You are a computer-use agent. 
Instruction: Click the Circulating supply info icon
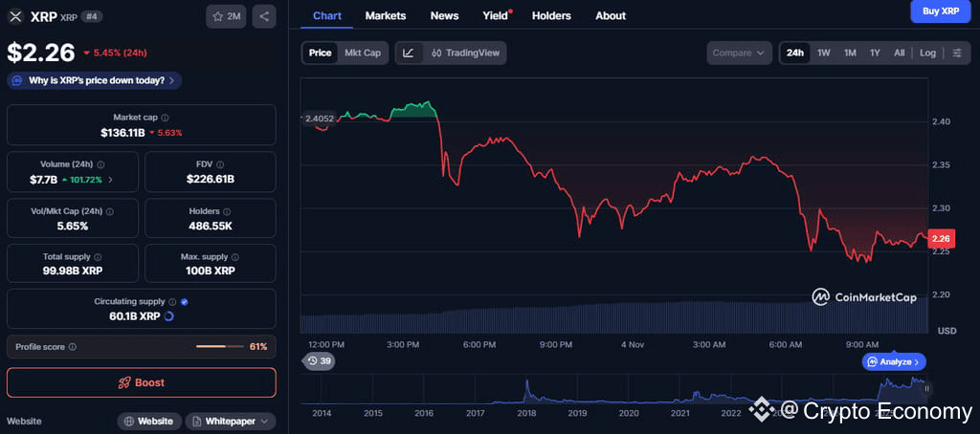pyautogui.click(x=172, y=301)
